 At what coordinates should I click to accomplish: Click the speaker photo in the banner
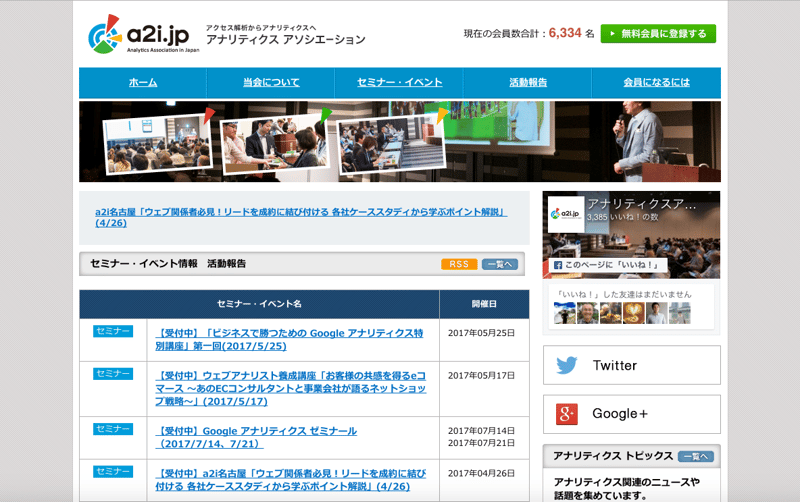pyautogui.click(x=638, y=140)
